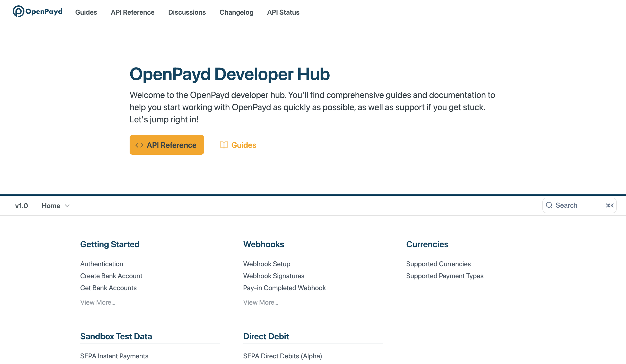Expand the Home dropdown menu

56,206
